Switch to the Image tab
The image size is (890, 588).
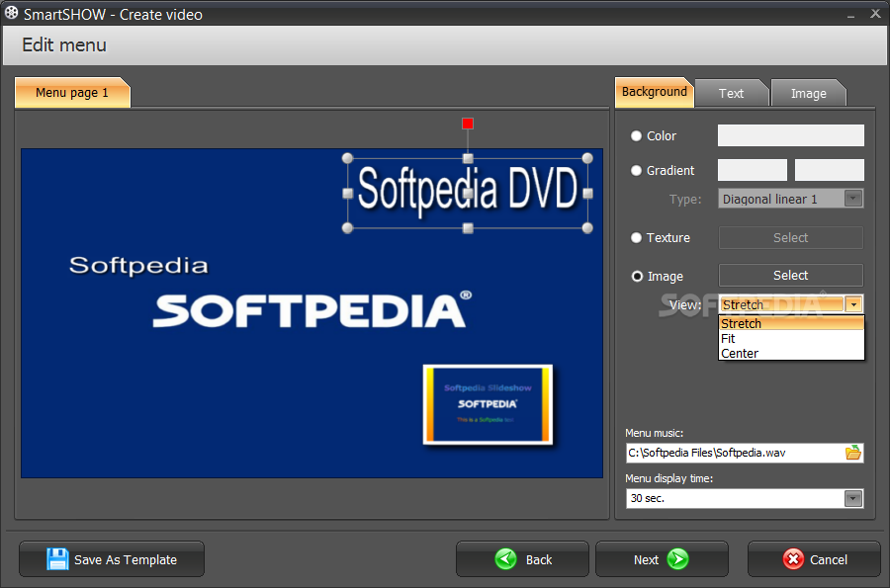coord(808,94)
